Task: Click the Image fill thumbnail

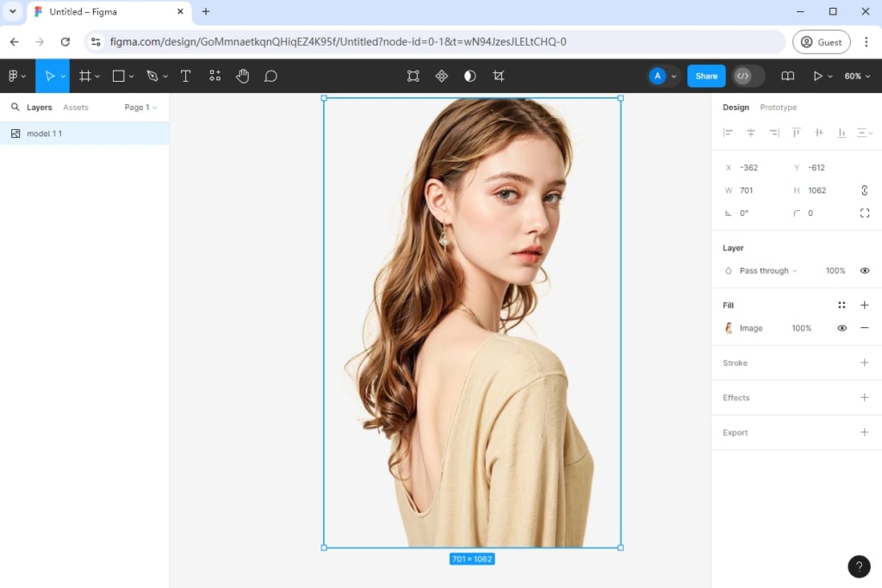Action: (x=729, y=328)
